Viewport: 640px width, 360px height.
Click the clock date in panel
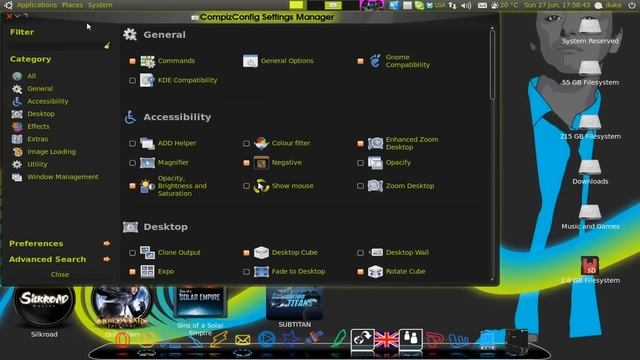coord(557,5)
